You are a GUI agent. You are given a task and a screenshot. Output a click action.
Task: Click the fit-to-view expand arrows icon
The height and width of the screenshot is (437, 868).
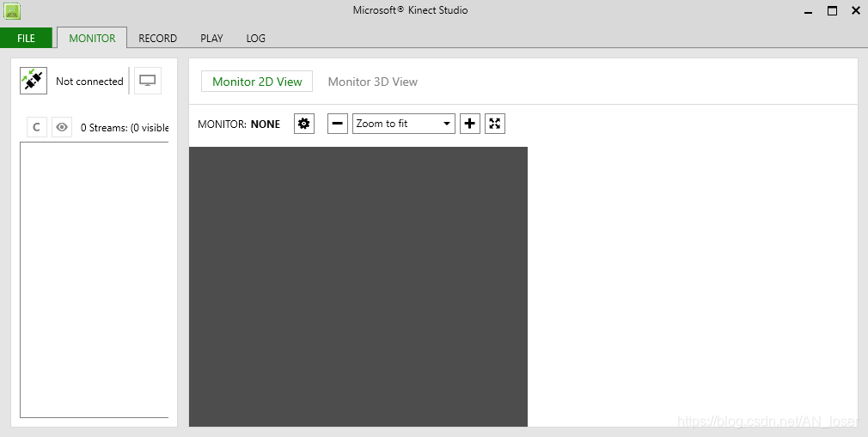point(495,124)
